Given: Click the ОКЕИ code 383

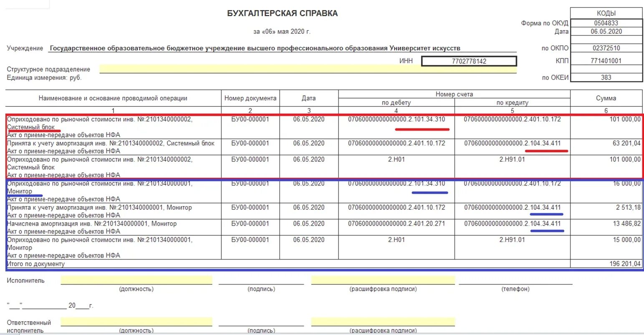Looking at the screenshot, I should click(606, 78).
